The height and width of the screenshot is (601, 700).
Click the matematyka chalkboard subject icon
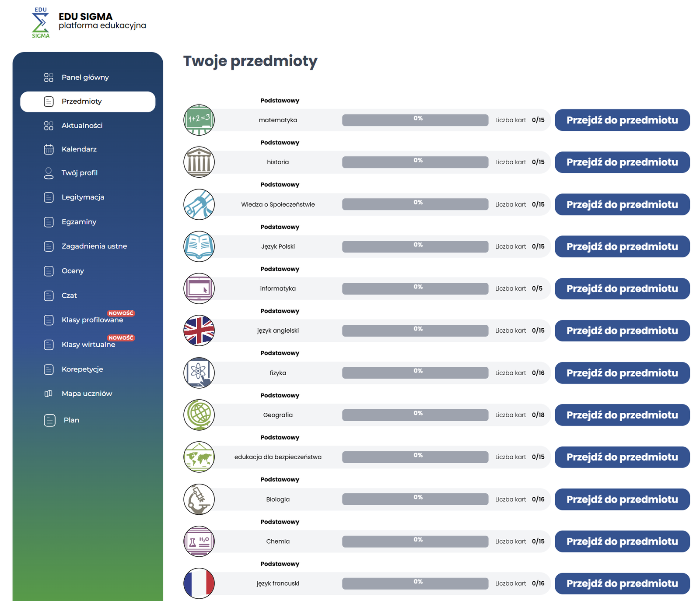click(x=199, y=120)
